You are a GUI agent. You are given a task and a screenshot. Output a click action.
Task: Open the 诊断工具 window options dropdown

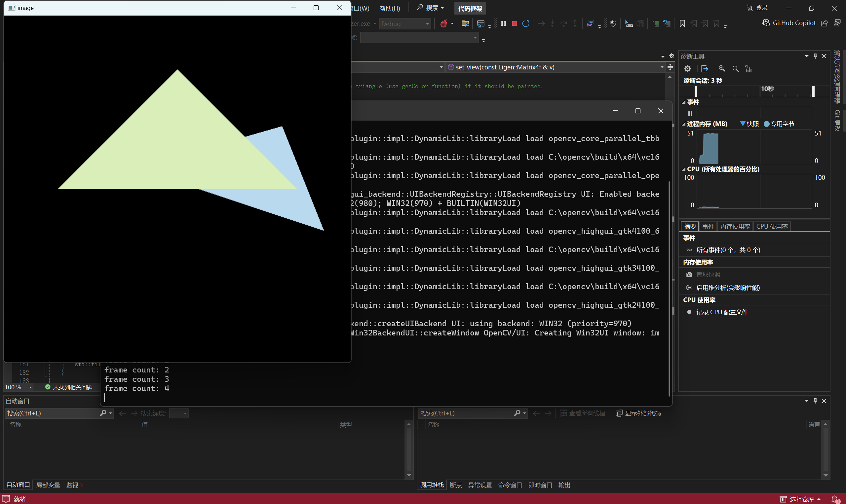(807, 56)
